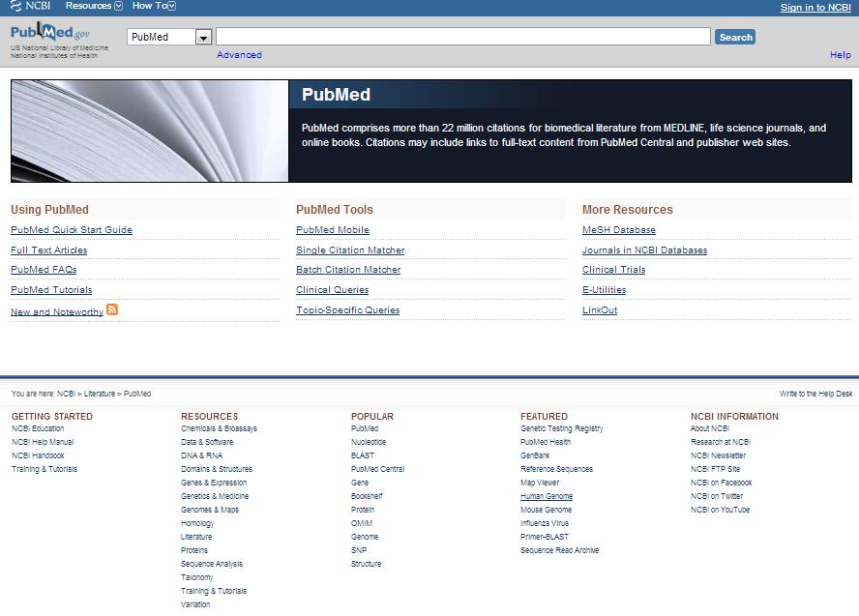Viewport: 859px width, 616px height.
Task: Open Batch Citation Matcher
Action: [348, 270]
